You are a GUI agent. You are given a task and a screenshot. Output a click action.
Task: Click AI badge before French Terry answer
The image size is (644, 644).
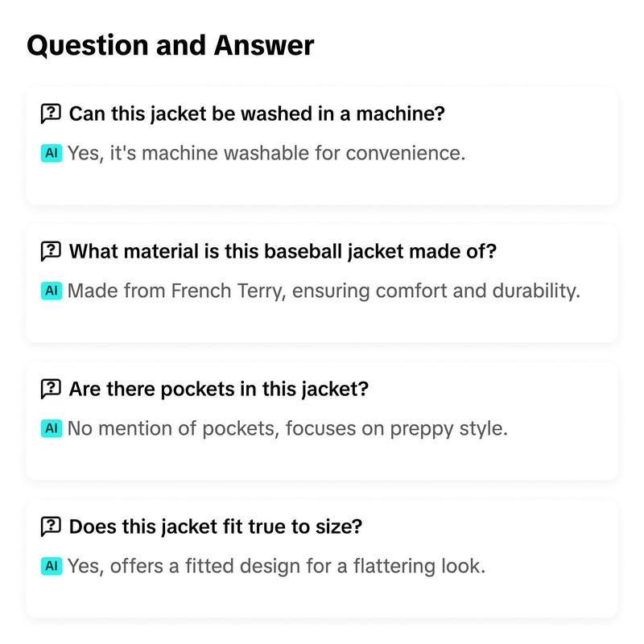[52, 291]
